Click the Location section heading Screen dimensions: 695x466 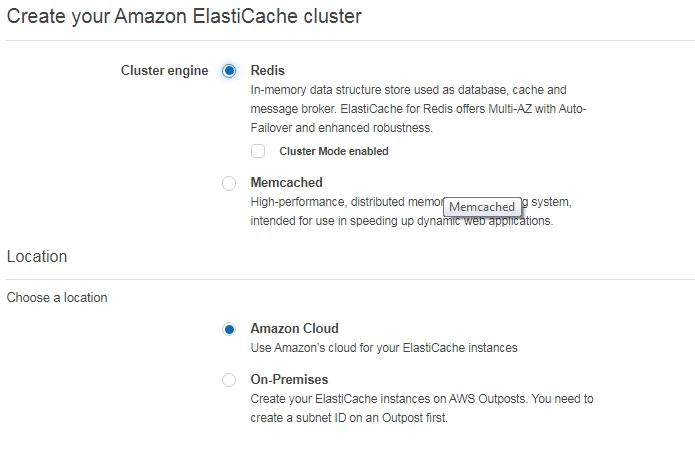coord(37,257)
